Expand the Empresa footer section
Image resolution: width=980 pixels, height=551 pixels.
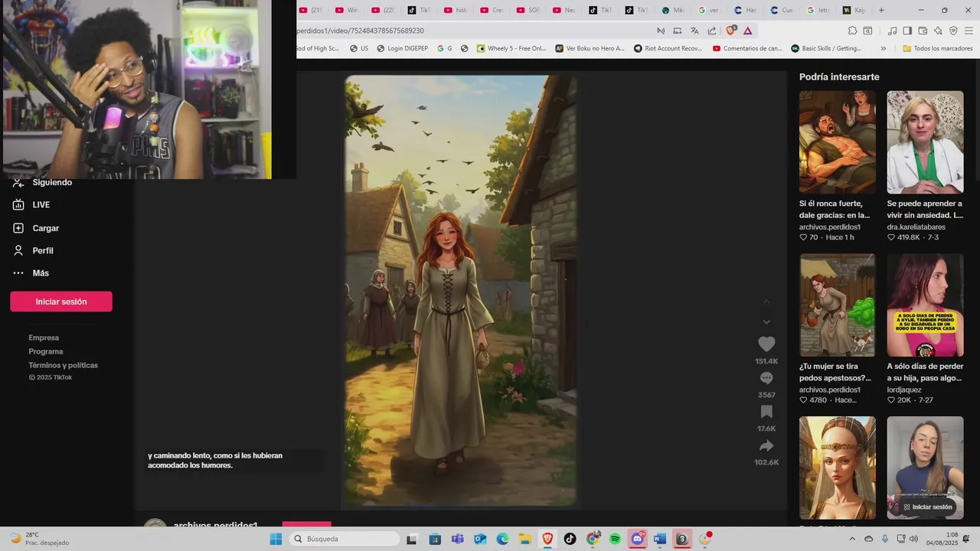[x=44, y=337]
